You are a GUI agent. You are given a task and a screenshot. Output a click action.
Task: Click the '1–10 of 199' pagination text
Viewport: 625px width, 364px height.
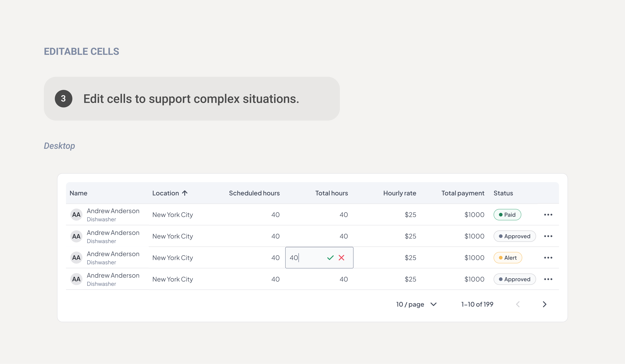pyautogui.click(x=477, y=304)
